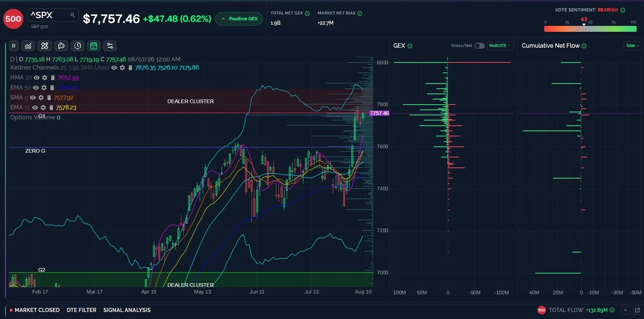
Task: Click the BEARISH sentiment label
Action: pyautogui.click(x=608, y=10)
